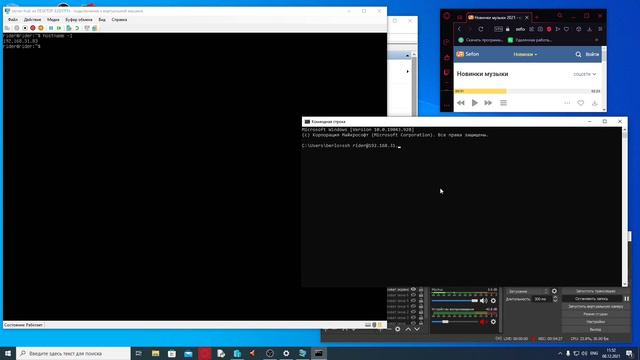Image resolution: width=640 pixels, height=360 pixels.
Task: Click Запустить виртуальную камеру in OBS
Action: pos(596,307)
